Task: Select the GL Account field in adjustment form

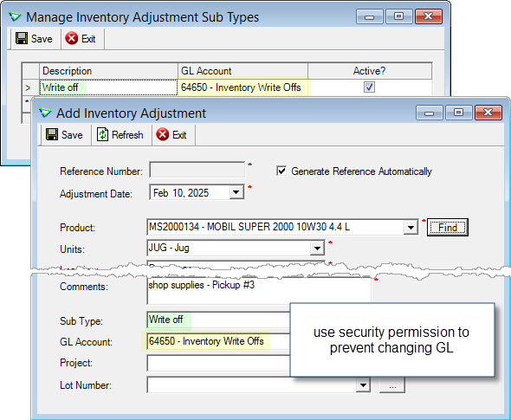Action: click(x=218, y=341)
